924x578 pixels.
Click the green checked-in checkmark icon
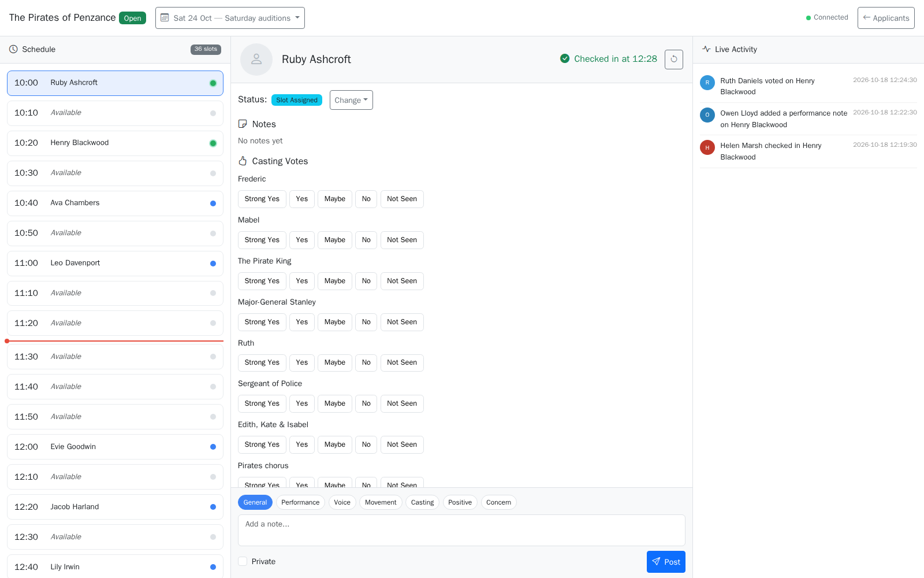click(565, 58)
